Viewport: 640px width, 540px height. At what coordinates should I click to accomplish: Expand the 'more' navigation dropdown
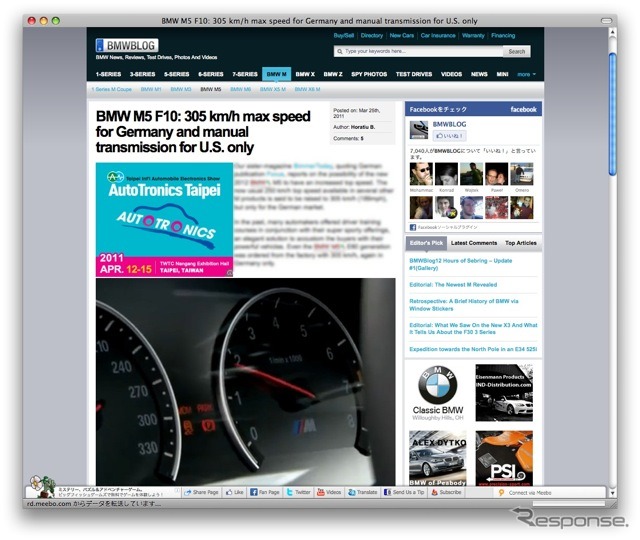pos(526,74)
